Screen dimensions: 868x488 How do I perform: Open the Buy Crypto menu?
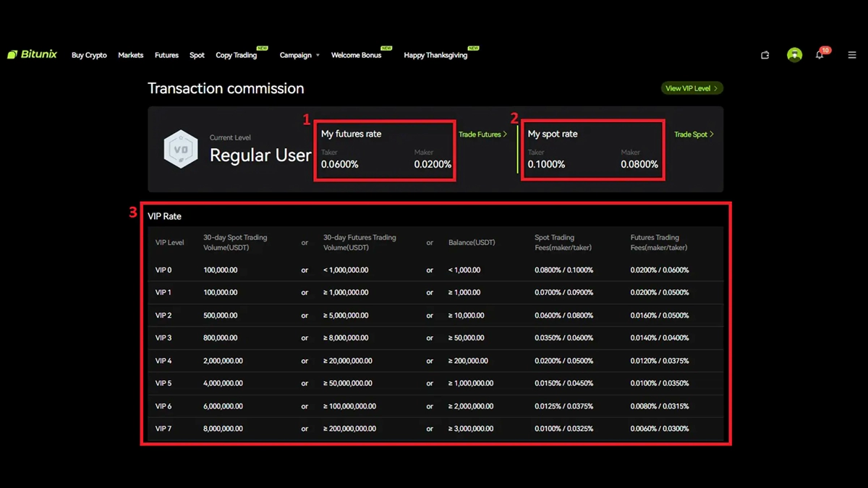point(89,55)
